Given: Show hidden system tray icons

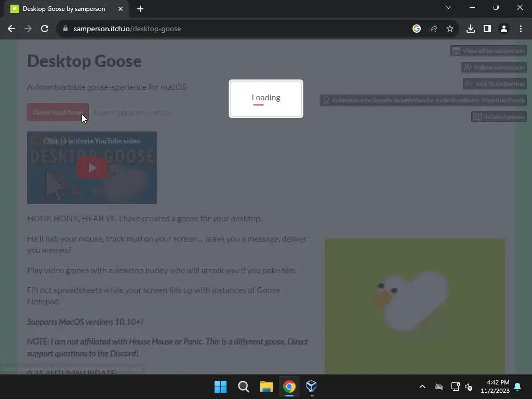Looking at the screenshot, I should click(422, 387).
